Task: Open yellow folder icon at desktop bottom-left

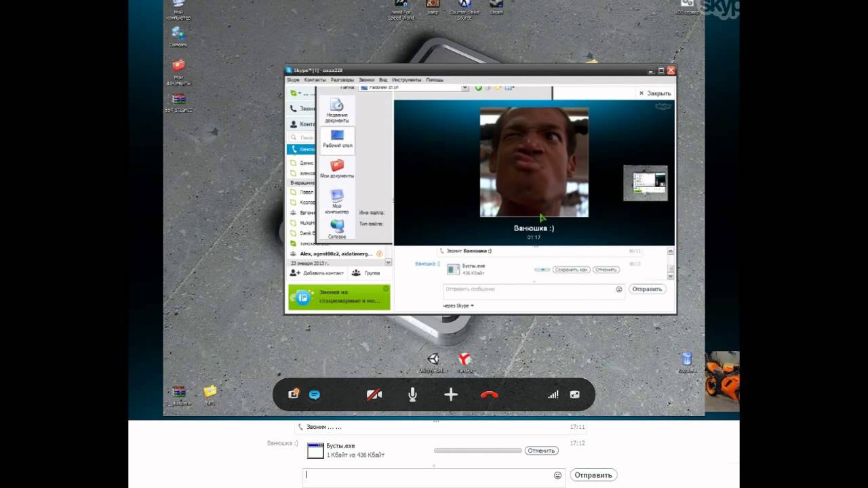Action: (210, 394)
